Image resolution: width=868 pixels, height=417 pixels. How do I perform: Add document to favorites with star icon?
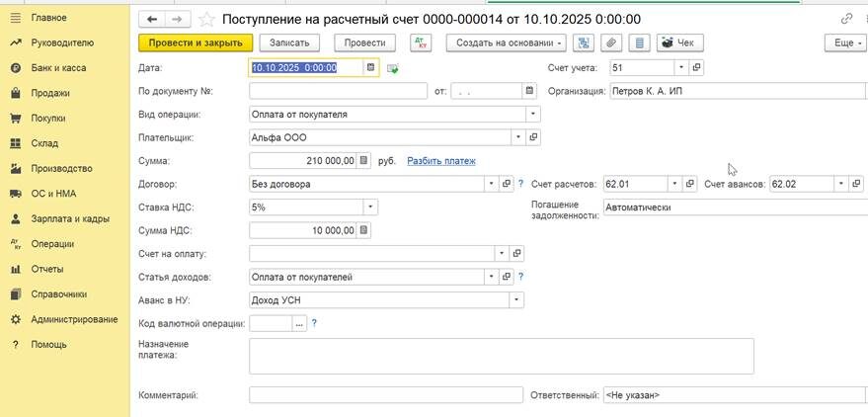pyautogui.click(x=206, y=20)
